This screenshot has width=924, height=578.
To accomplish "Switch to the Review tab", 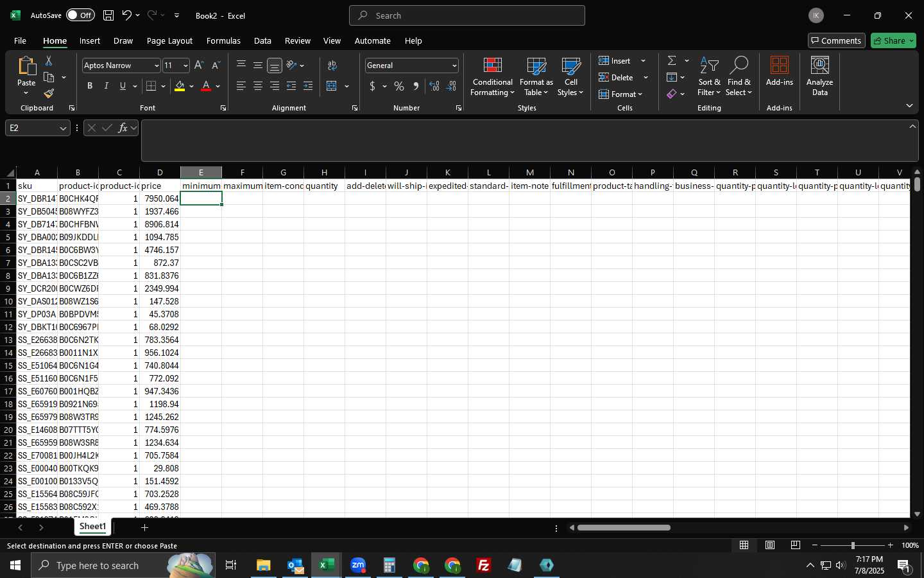I will click(298, 40).
